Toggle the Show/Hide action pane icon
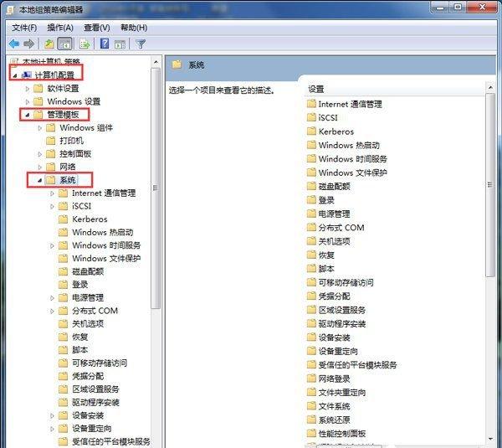This screenshot has width=502, height=448. click(120, 44)
